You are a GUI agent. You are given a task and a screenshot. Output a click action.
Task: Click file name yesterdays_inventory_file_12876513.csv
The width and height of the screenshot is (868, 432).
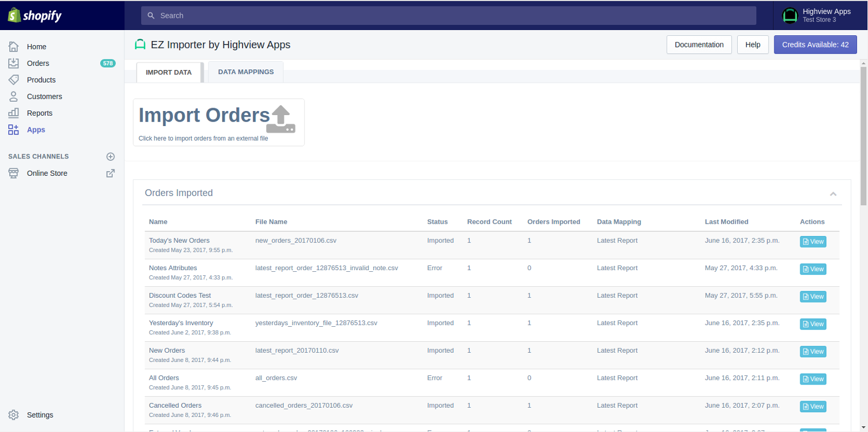[316, 323]
